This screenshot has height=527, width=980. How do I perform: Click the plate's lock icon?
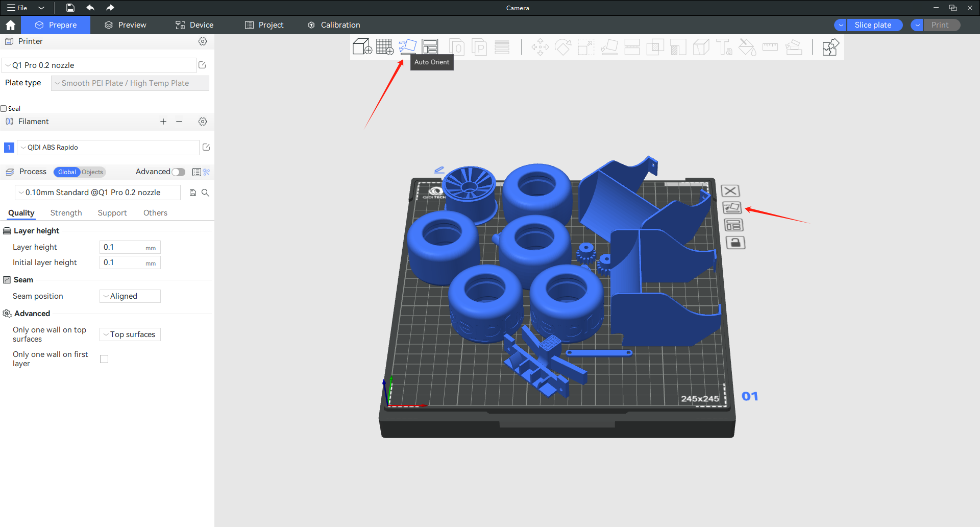point(735,243)
